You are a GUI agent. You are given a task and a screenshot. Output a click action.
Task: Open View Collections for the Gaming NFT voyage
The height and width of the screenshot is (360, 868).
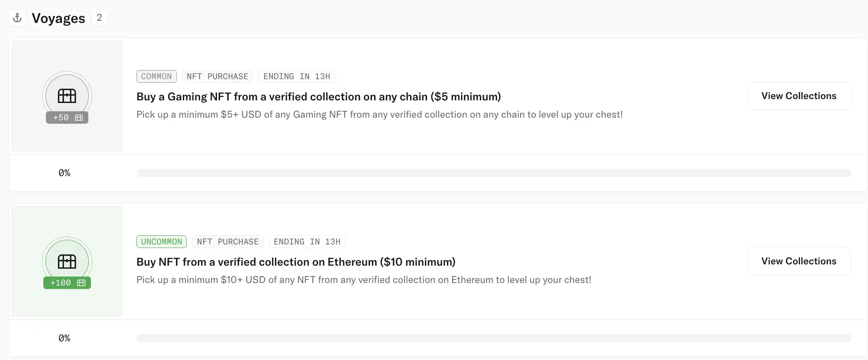click(x=799, y=96)
